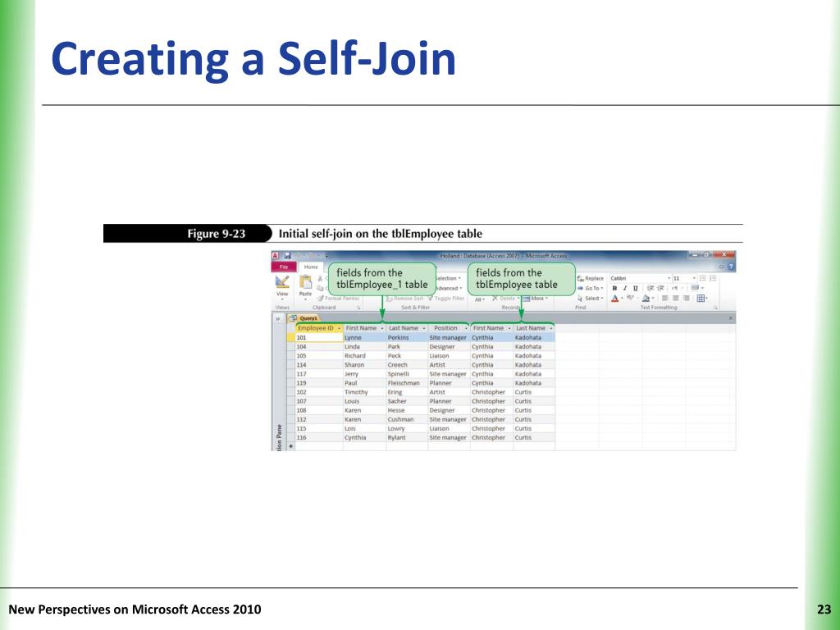Screen dimensions: 840x630
Task: Open the Advanced filter dropdown
Action: [x=449, y=288]
